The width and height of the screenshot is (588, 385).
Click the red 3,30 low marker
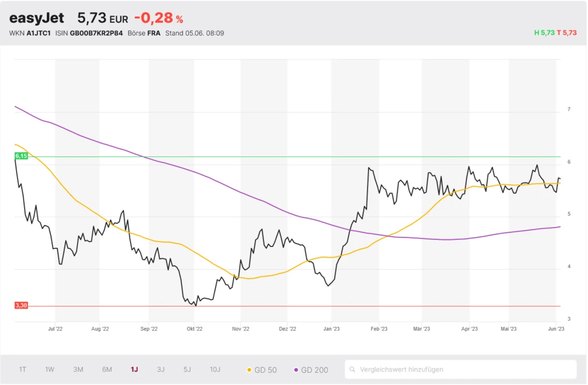click(x=21, y=305)
